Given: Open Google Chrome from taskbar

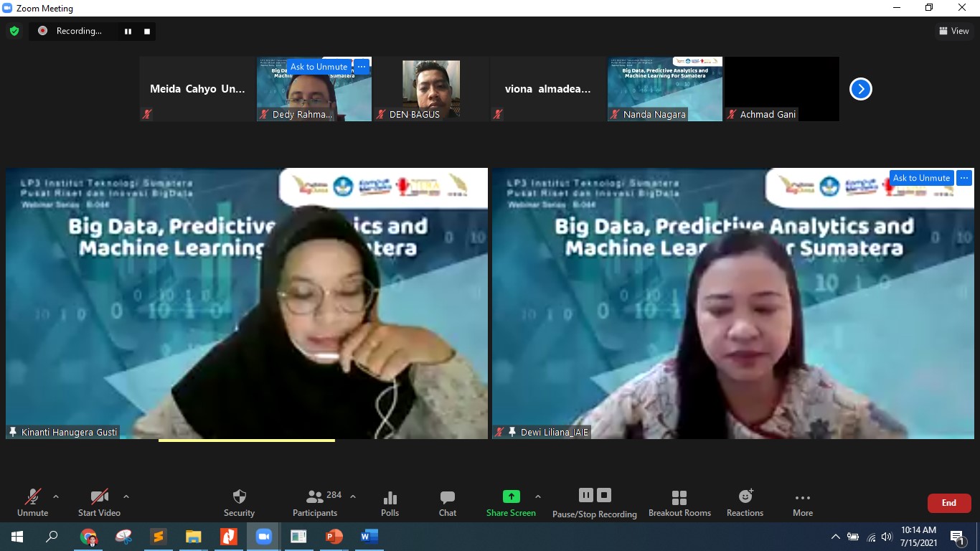Looking at the screenshot, I should [x=89, y=537].
